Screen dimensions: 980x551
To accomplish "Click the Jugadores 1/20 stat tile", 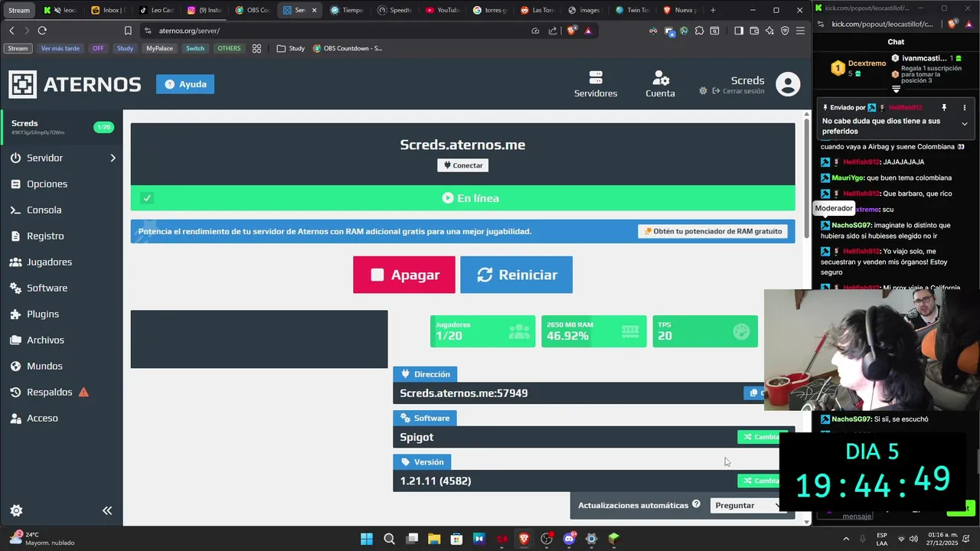I will point(482,331).
